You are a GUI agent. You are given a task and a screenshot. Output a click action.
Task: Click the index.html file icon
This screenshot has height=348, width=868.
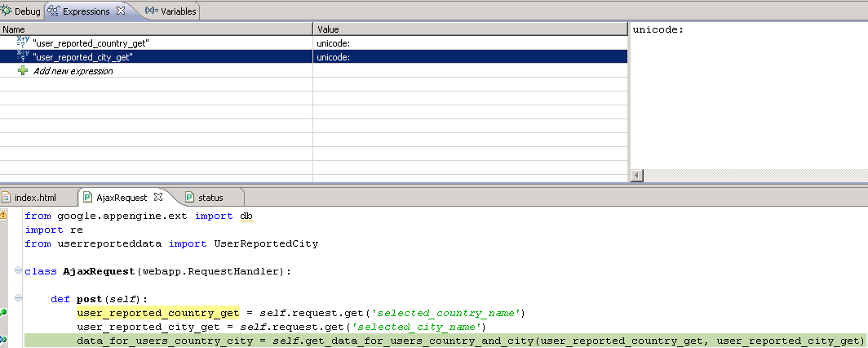click(6, 197)
